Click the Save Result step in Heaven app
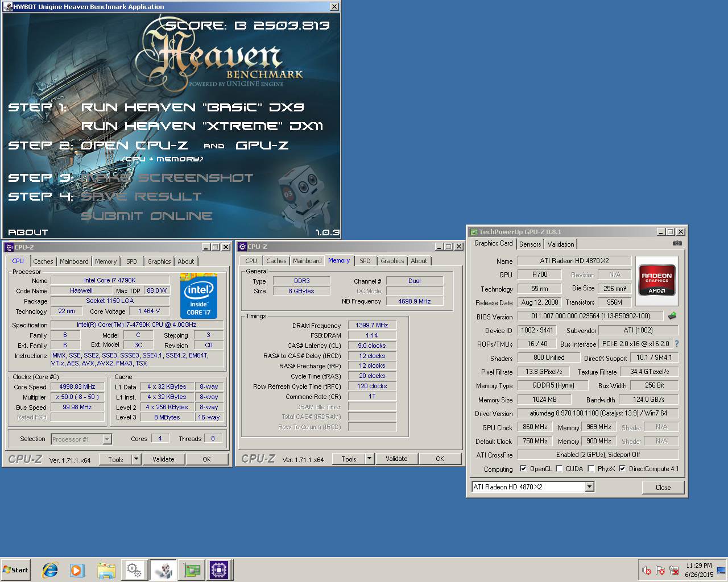 tap(142, 197)
